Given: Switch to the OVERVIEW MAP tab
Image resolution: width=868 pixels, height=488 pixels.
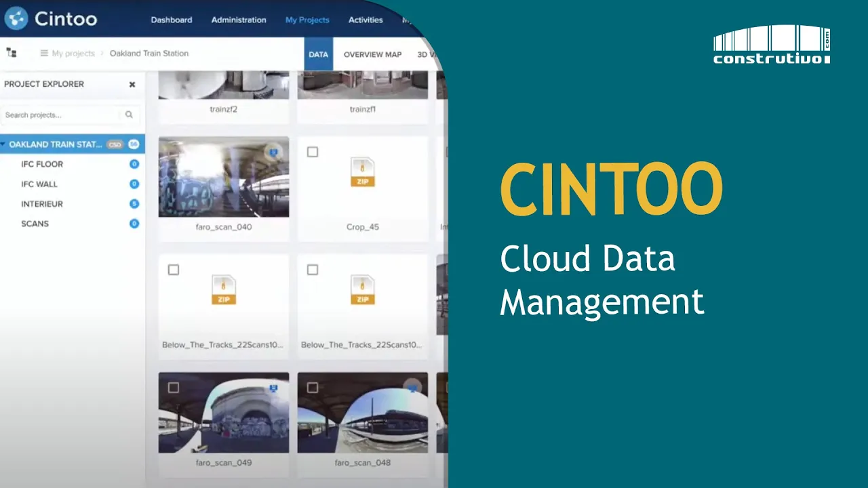Looking at the screenshot, I should 373,54.
